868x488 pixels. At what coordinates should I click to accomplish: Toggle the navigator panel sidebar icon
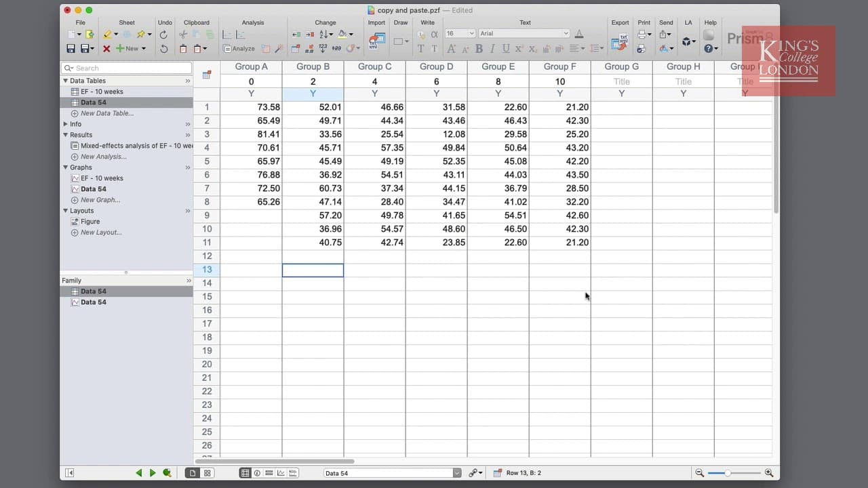pos(69,473)
